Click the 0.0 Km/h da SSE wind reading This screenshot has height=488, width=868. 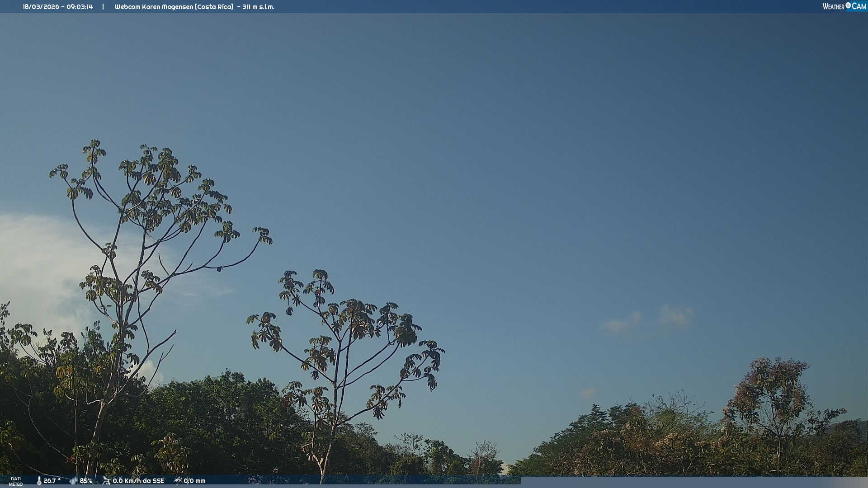138,481
